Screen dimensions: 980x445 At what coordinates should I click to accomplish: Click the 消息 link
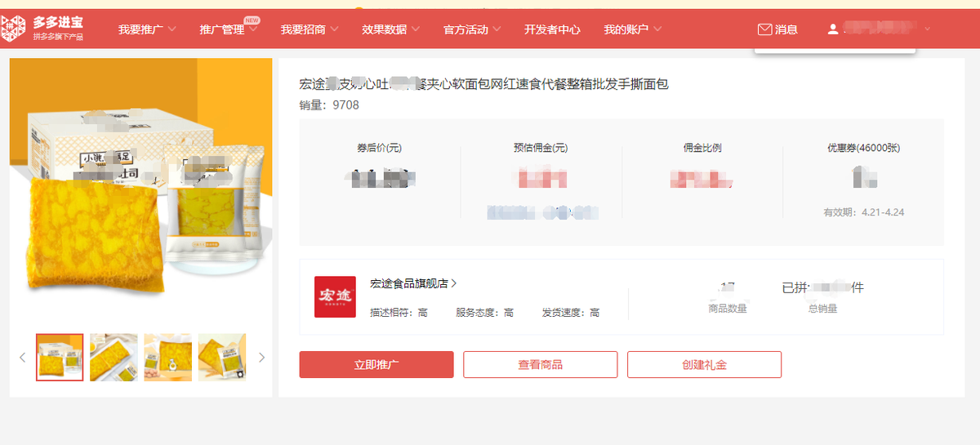786,29
